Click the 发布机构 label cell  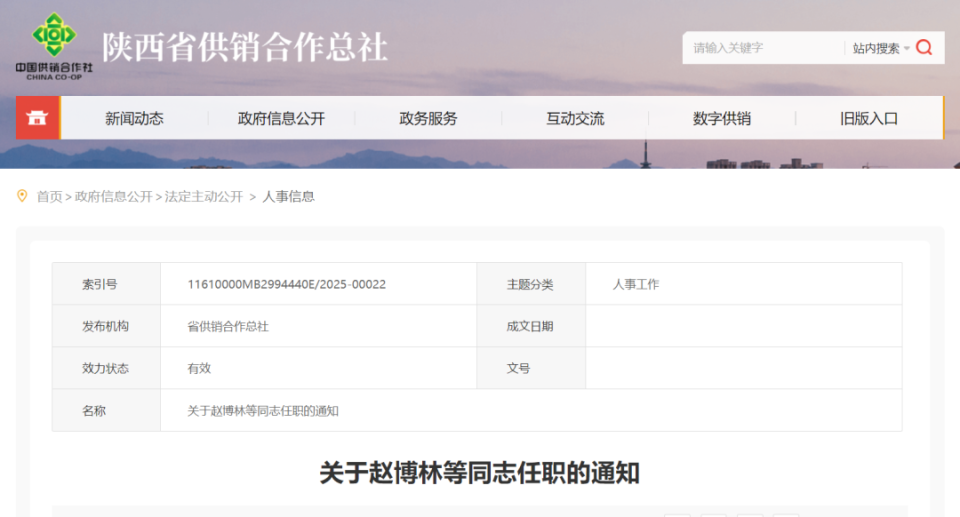pos(106,326)
